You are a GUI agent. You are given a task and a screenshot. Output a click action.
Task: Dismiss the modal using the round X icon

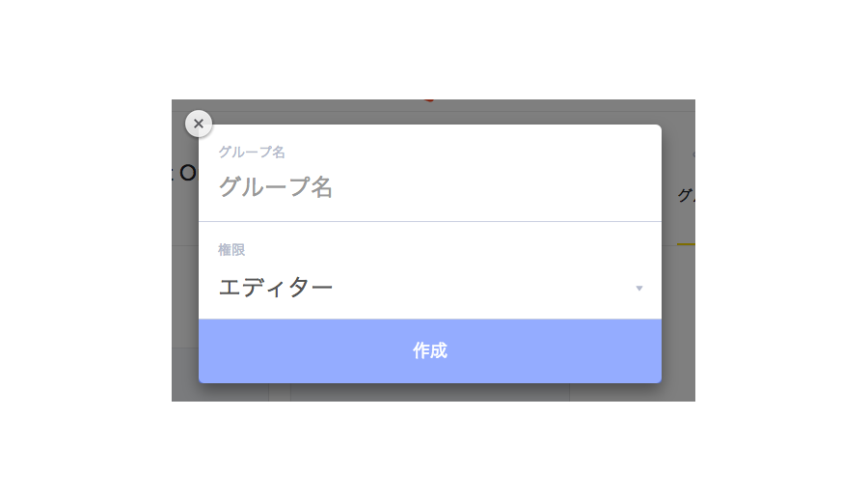[x=198, y=124]
